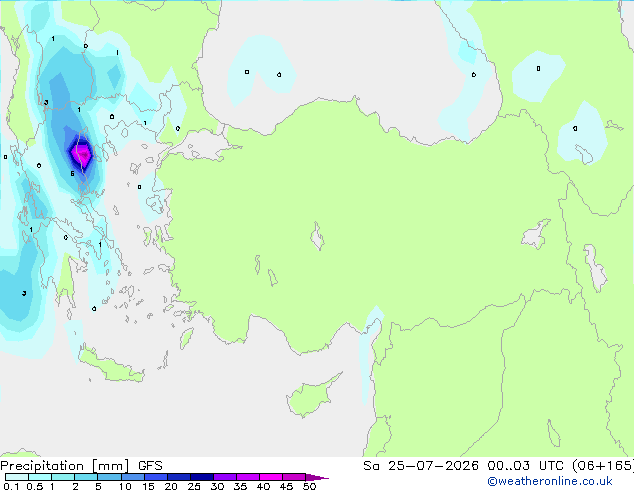
Task: Click the 'Precipitation [mm] GFS' title text
Action: pyautogui.click(x=81, y=466)
